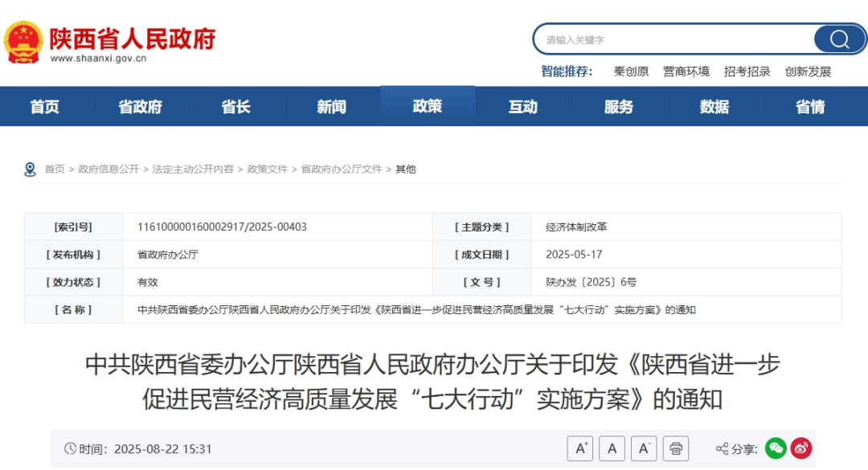Open the 营商环境 recommended link

[x=687, y=72]
